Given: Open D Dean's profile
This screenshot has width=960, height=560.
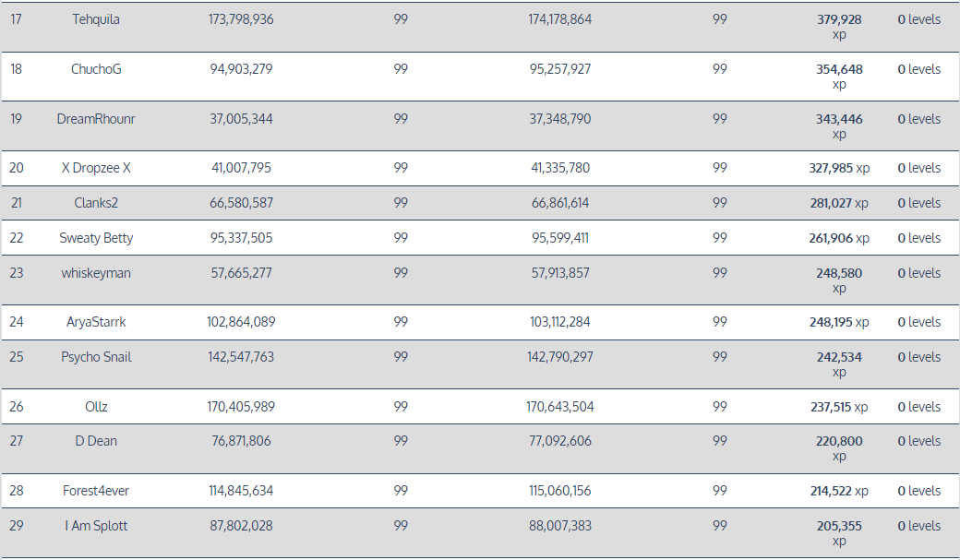Looking at the screenshot, I should 96,441.
